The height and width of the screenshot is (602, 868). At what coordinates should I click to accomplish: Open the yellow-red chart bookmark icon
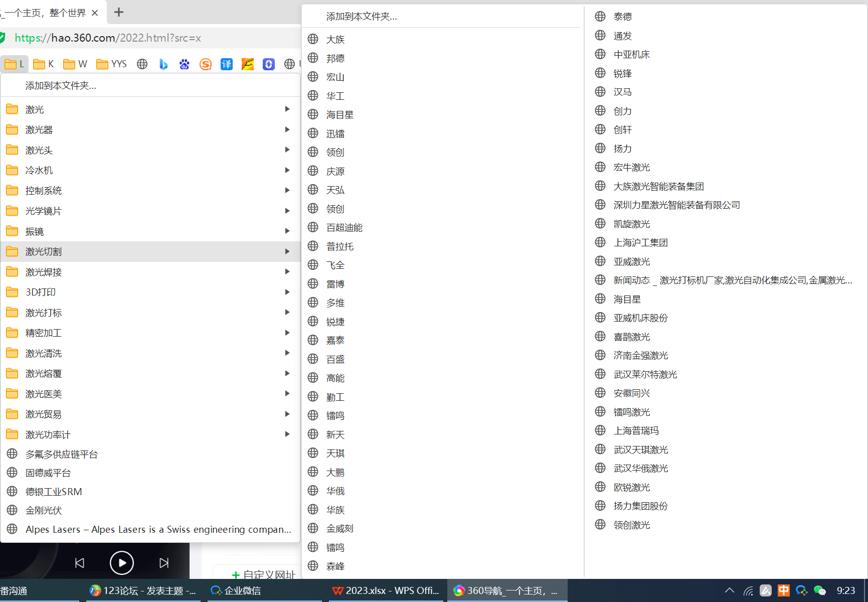[248, 64]
